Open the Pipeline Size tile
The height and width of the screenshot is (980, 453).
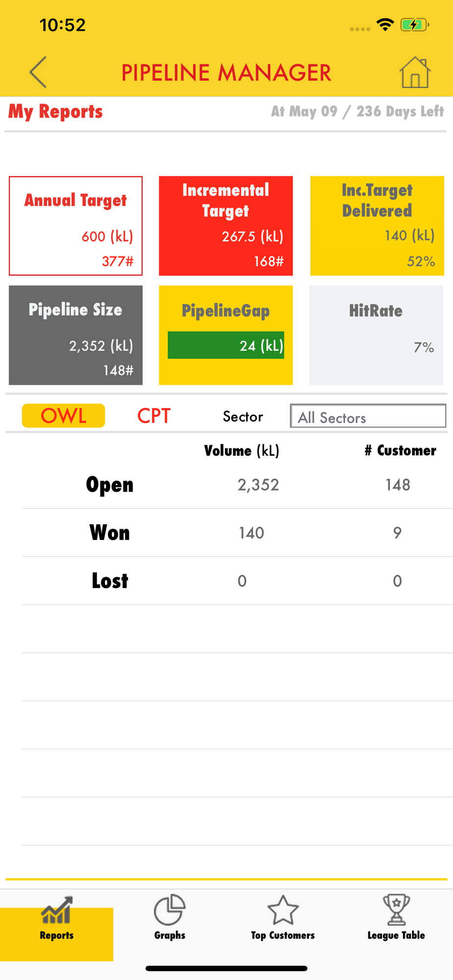(75, 335)
